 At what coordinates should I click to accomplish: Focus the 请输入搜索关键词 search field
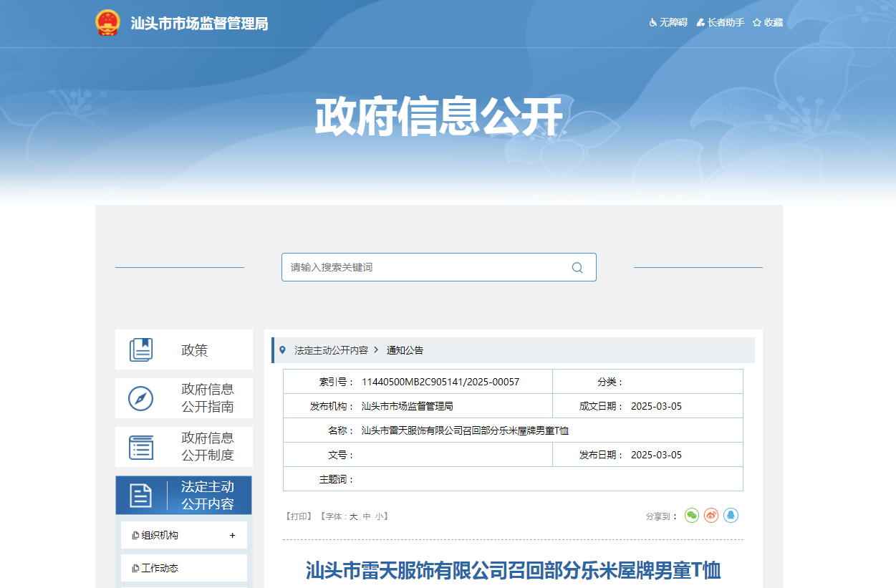point(423,268)
